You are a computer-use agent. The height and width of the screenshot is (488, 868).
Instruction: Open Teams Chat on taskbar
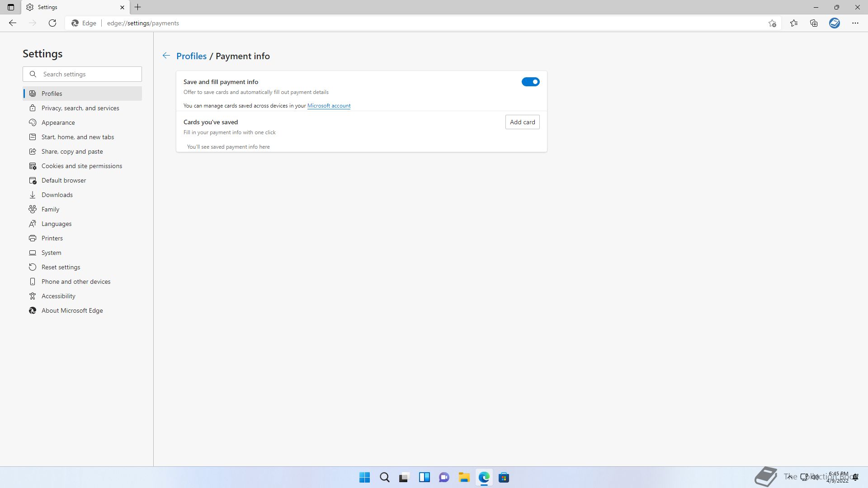point(444,477)
